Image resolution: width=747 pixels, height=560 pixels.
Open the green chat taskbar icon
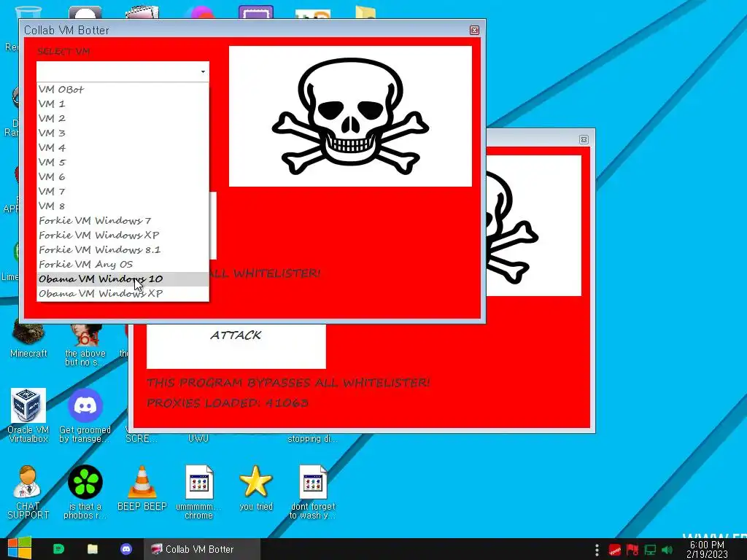click(x=58, y=549)
